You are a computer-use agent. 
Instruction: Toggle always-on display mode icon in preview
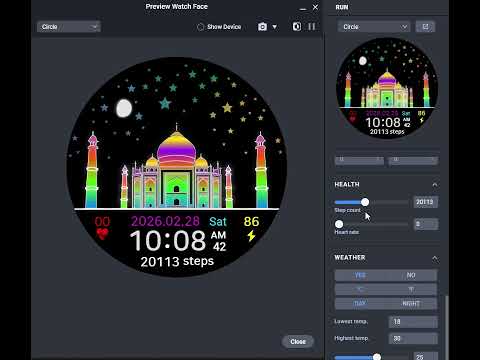[297, 27]
